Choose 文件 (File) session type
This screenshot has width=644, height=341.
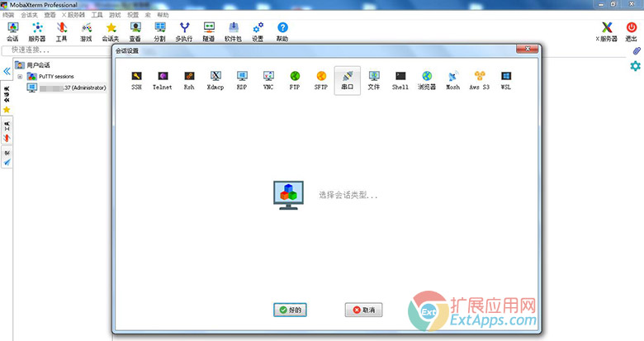click(374, 81)
